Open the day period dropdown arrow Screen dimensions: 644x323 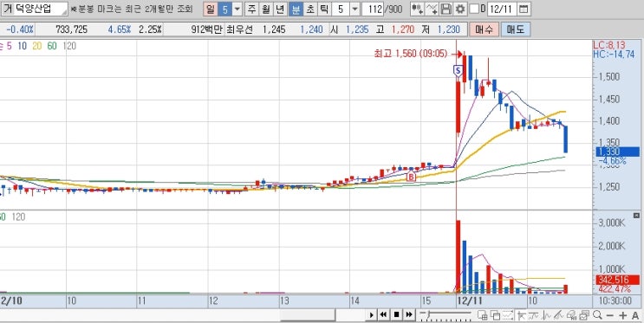coord(237,9)
